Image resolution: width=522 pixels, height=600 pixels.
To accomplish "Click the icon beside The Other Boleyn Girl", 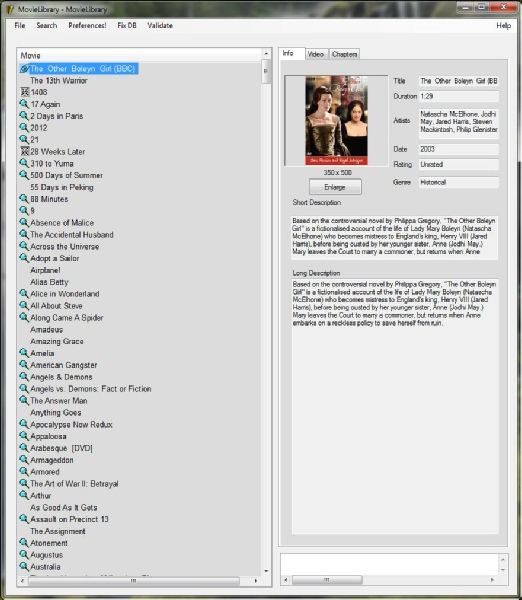I will pyautogui.click(x=24, y=68).
